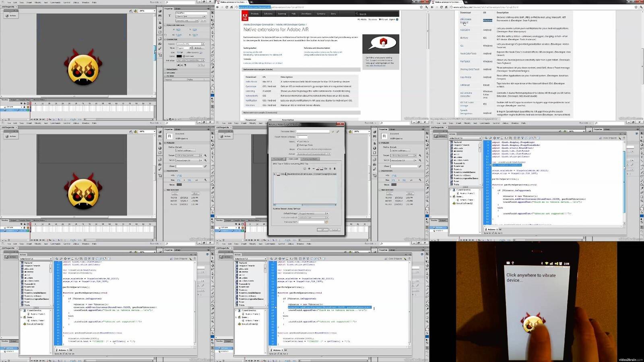Viewport: 644px width, 362px height.
Task: Open Products menu on Adobe site
Action: (255, 14)
